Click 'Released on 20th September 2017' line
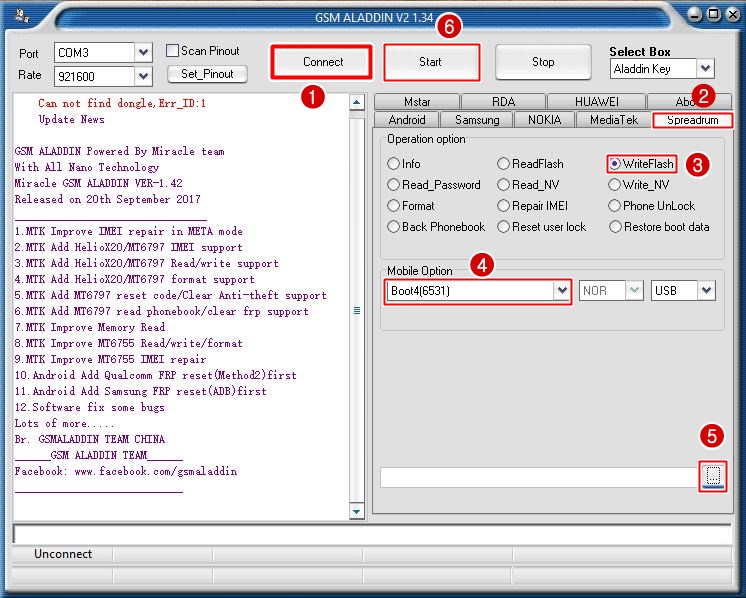This screenshot has width=746, height=598. coord(108,199)
